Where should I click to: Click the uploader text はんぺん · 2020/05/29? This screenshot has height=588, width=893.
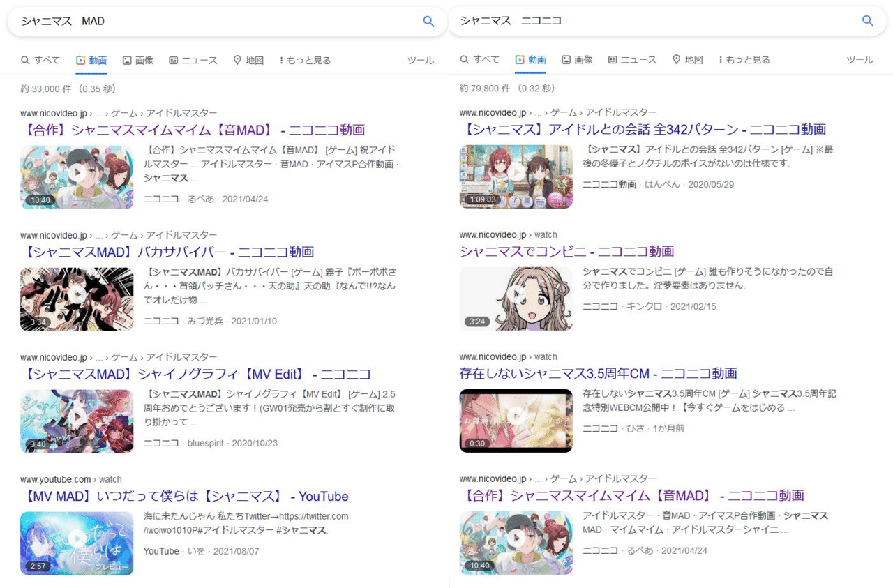coord(689,185)
